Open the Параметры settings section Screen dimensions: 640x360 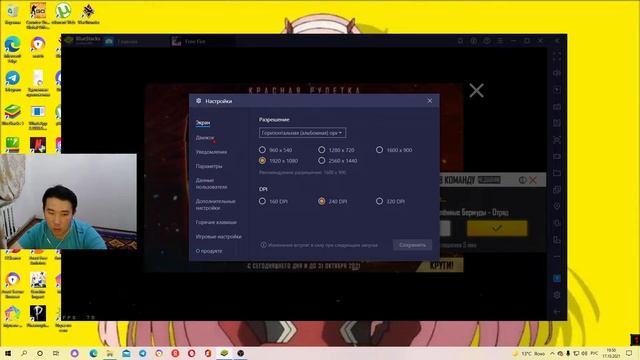click(x=209, y=166)
